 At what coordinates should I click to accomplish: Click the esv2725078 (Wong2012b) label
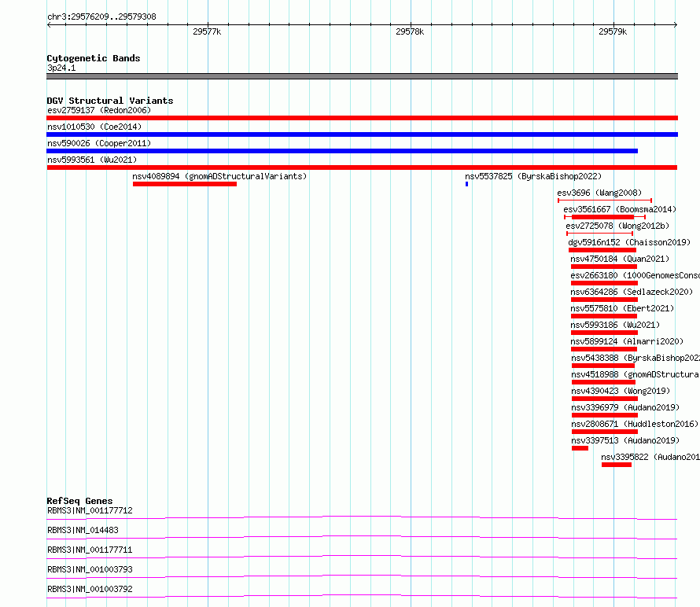click(617, 226)
